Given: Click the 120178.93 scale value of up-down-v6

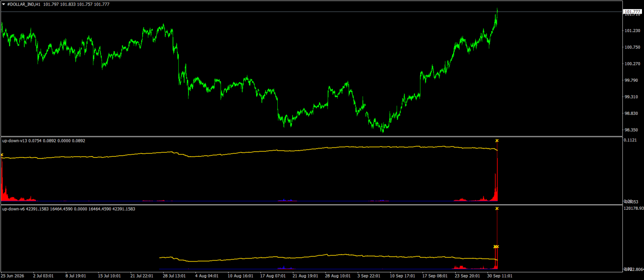Looking at the screenshot, I should [x=633, y=208].
